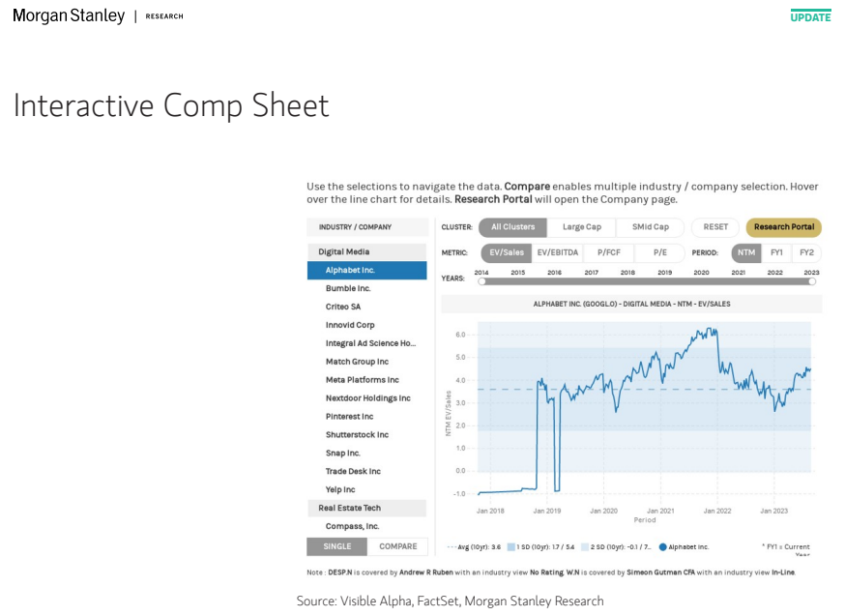This screenshot has width=845, height=616.
Task: Choose the FY1 period
Action: coord(776,252)
